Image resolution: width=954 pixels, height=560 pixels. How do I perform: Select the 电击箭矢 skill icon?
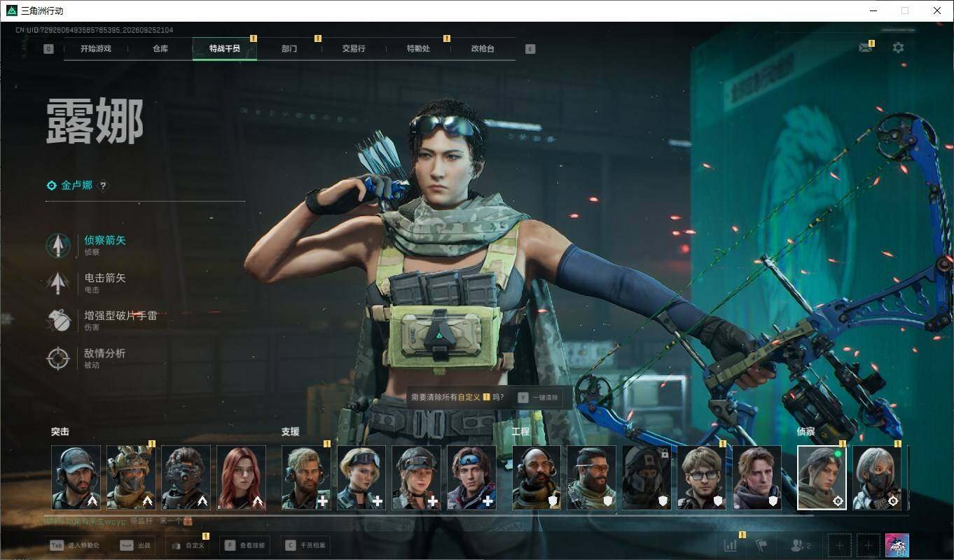click(x=58, y=283)
